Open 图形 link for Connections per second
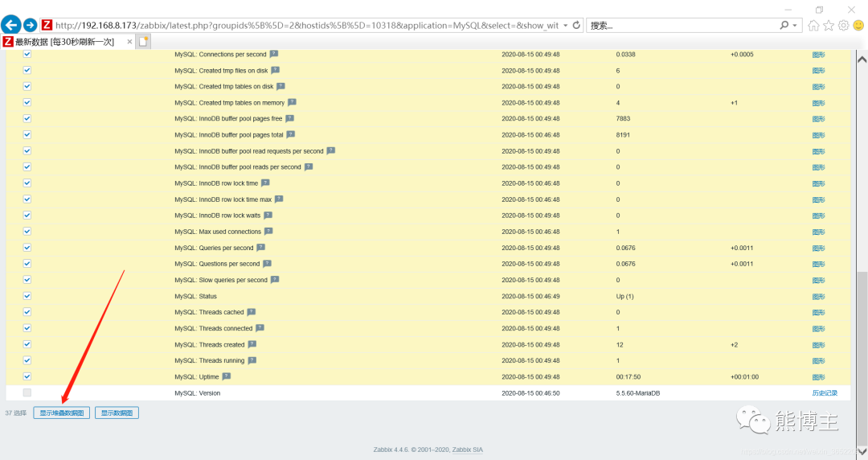 [818, 55]
